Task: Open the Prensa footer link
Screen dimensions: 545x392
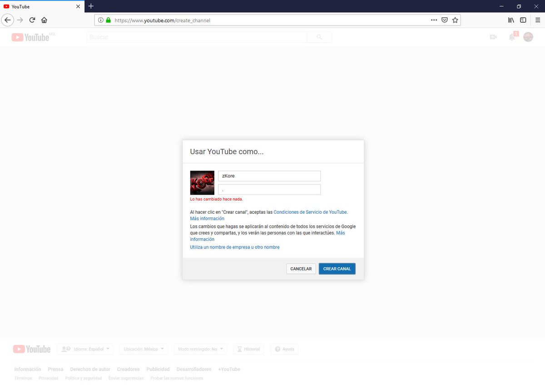Action: [x=55, y=369]
